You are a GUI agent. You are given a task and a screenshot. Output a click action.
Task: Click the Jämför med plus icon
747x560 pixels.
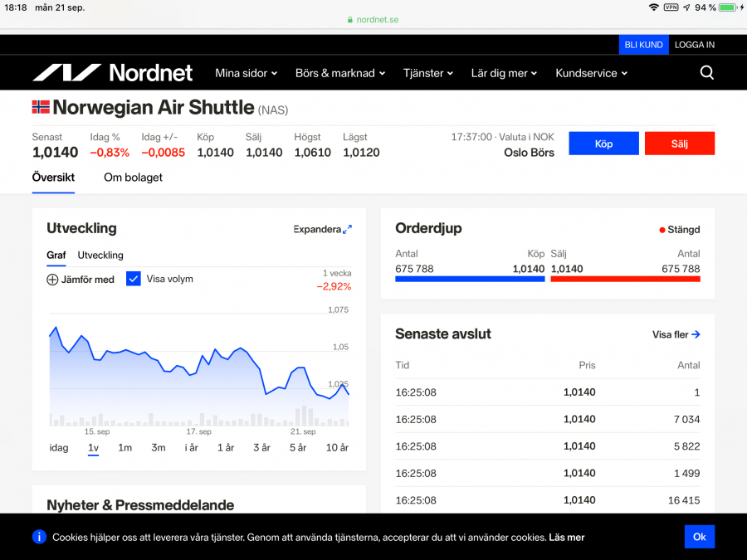[x=52, y=280]
